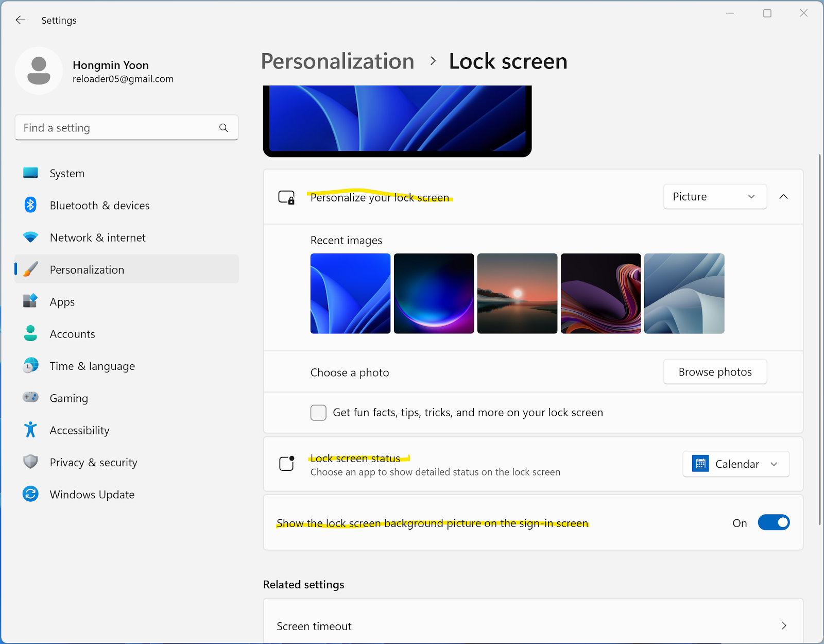Click the Find a setting field
824x644 pixels.
(x=127, y=128)
